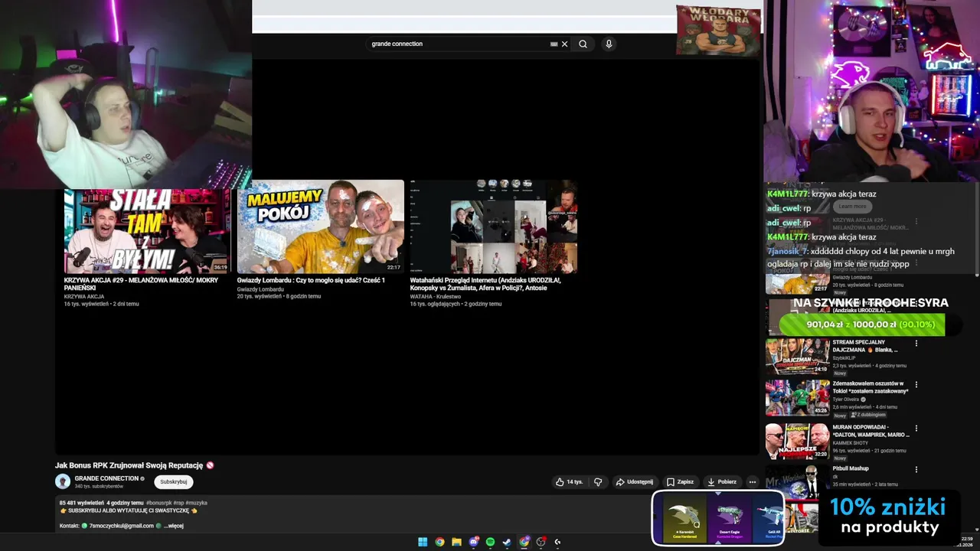
Task: Click the YouTube search magnifier icon
Action: [x=583, y=44]
